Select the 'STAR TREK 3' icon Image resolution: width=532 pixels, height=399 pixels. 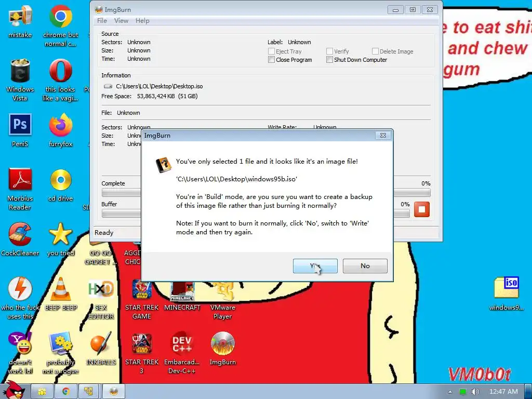pos(142,353)
